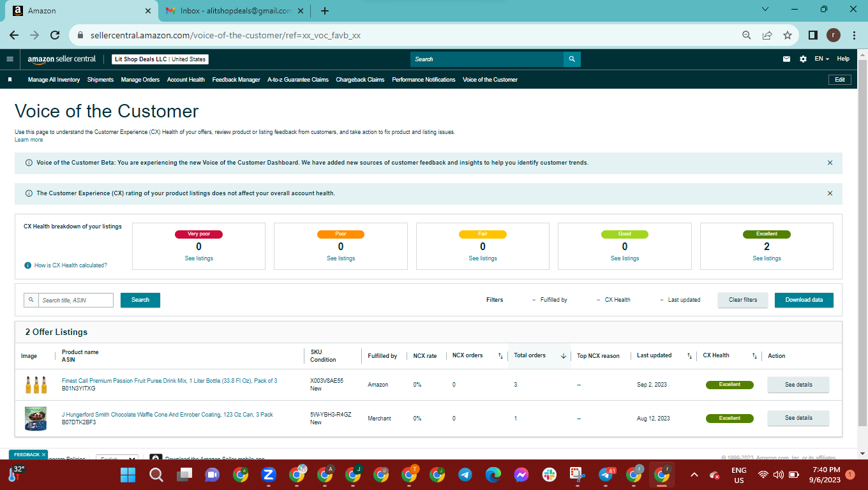Close the FEEDBACK tag
The height and width of the screenshot is (490, 868).
pos(43,454)
